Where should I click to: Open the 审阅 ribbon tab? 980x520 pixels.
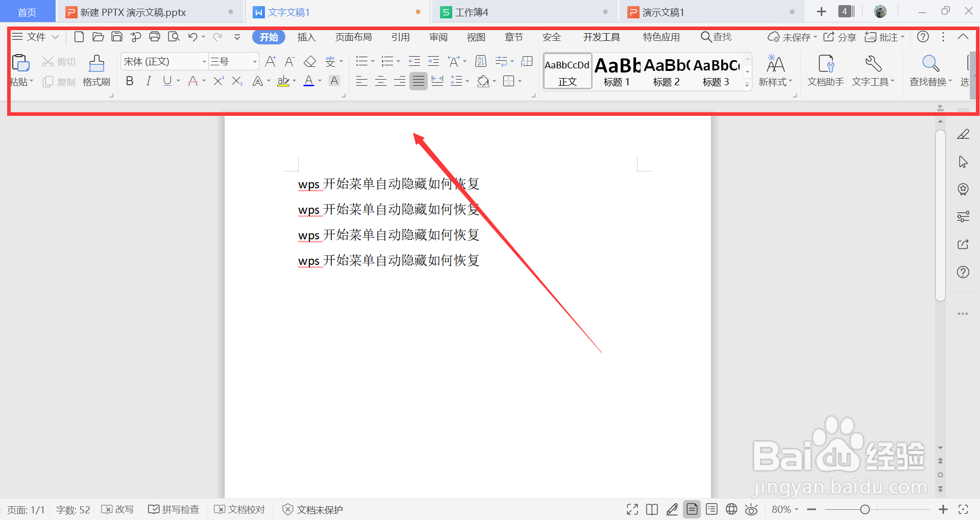pos(438,37)
